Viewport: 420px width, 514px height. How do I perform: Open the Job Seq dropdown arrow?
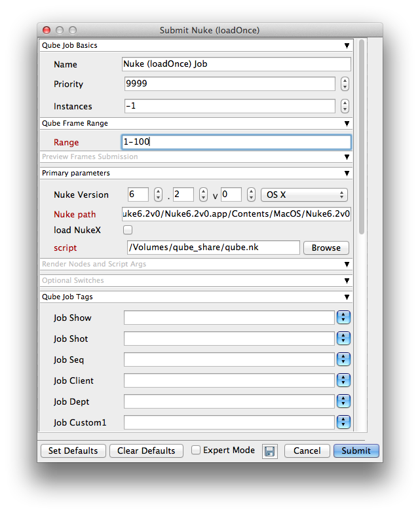coord(343,359)
